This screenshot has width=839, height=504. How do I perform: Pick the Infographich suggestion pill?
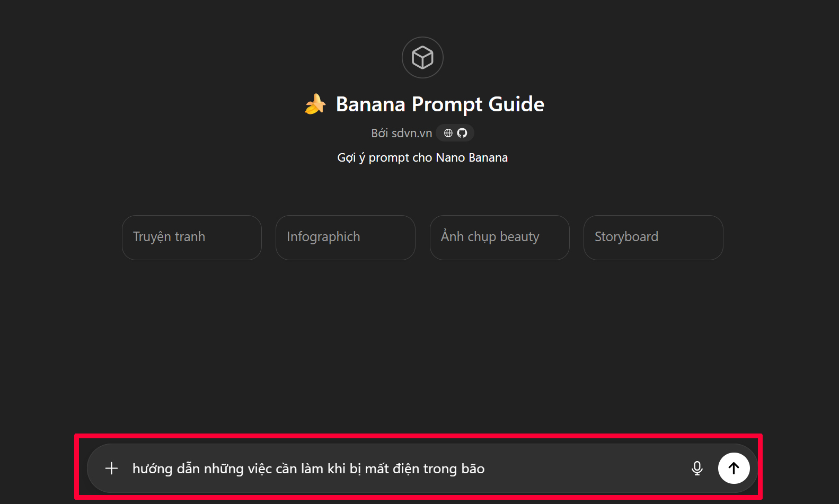tap(345, 237)
